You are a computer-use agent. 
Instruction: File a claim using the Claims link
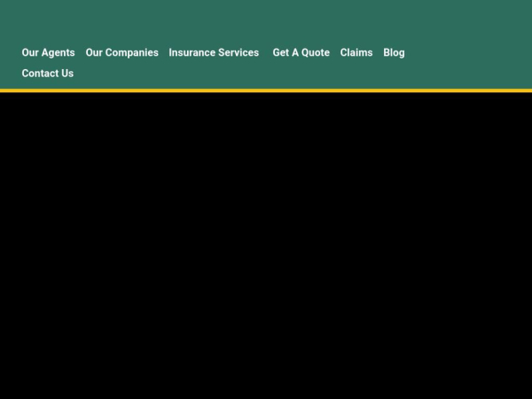point(356,52)
